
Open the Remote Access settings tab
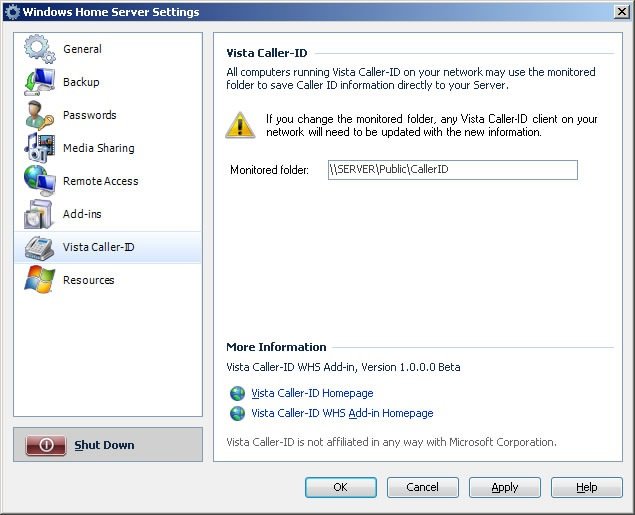101,181
